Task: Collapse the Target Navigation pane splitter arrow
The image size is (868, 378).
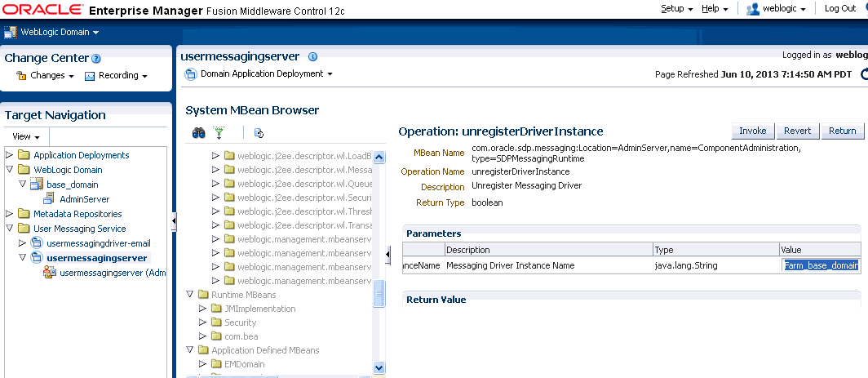Action: click(x=174, y=221)
